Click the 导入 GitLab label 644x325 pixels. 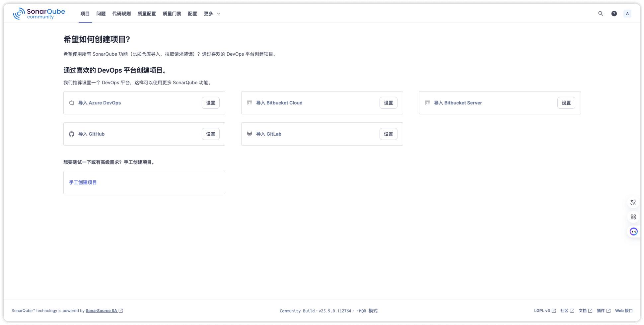click(x=269, y=134)
